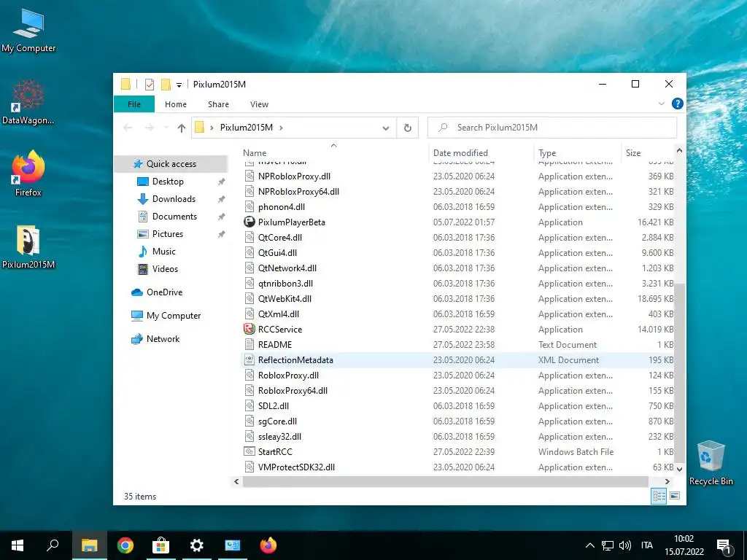Expand the path chevron after Pixlum2015M
This screenshot has width=747, height=560.
281,128
